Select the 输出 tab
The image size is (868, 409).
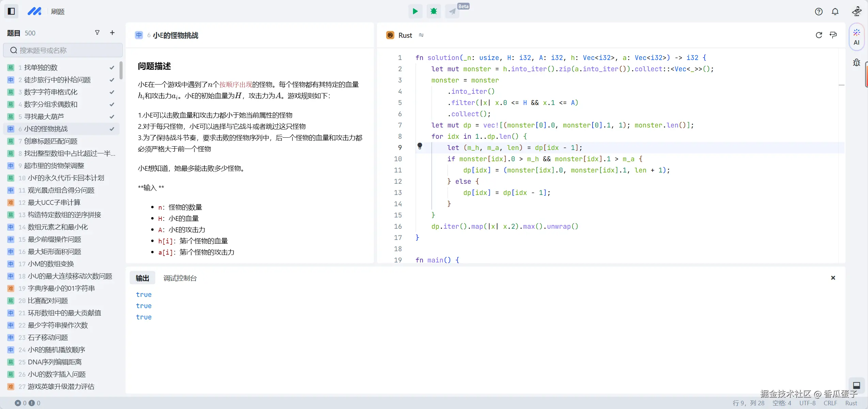click(x=142, y=278)
